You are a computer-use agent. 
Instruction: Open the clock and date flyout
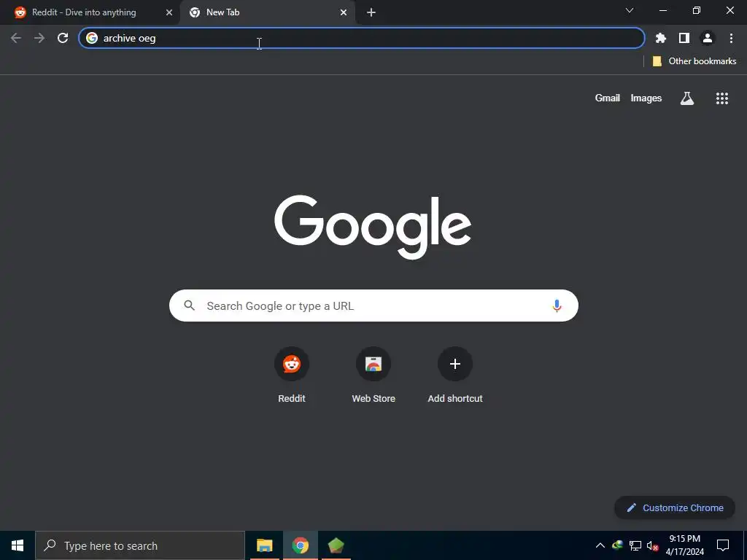684,545
